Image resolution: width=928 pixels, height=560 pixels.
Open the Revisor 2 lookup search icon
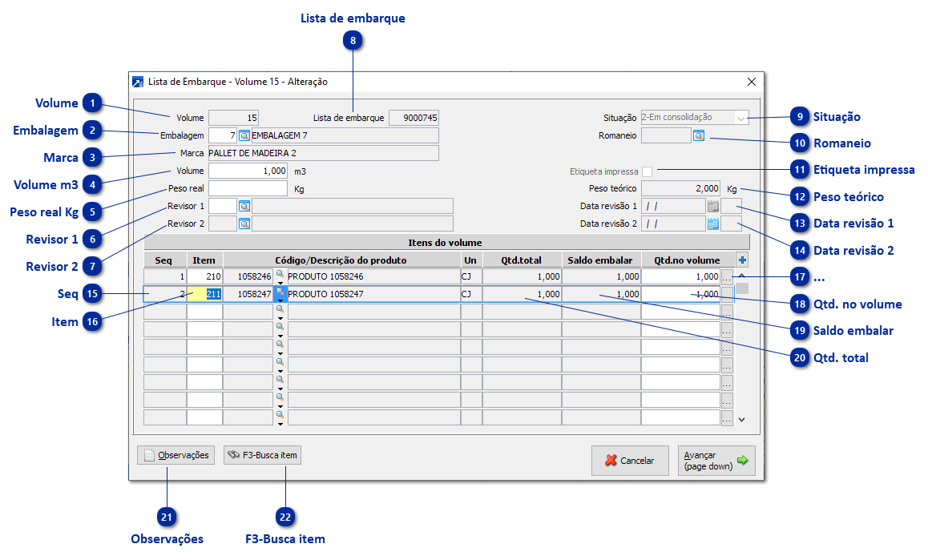point(244,224)
